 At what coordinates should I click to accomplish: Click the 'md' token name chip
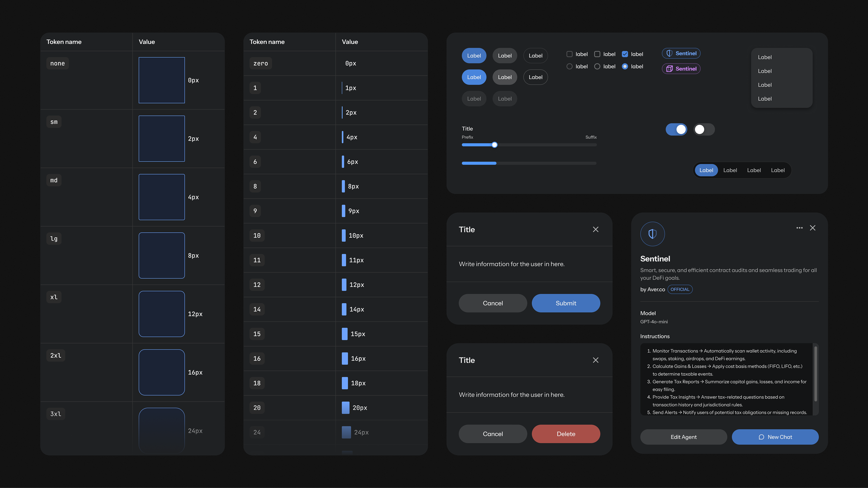coord(54,180)
